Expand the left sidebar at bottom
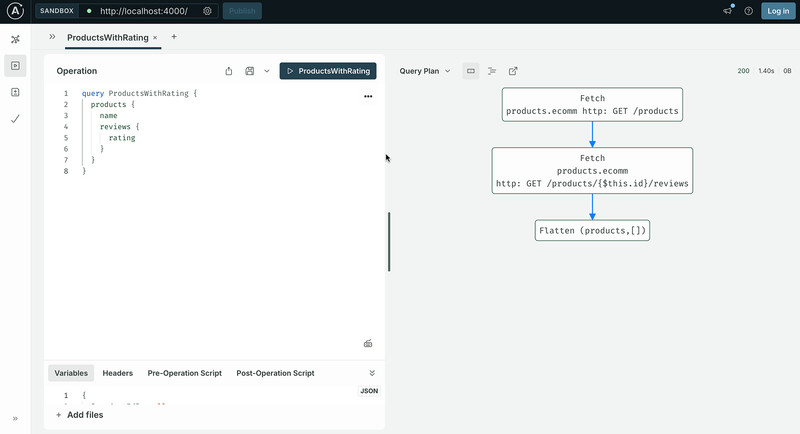This screenshot has width=800, height=434. [15, 419]
